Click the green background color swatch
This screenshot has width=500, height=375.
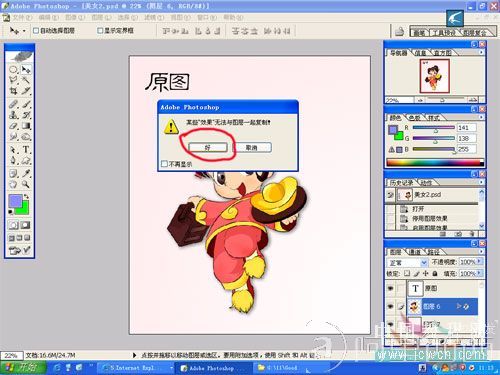click(25, 210)
